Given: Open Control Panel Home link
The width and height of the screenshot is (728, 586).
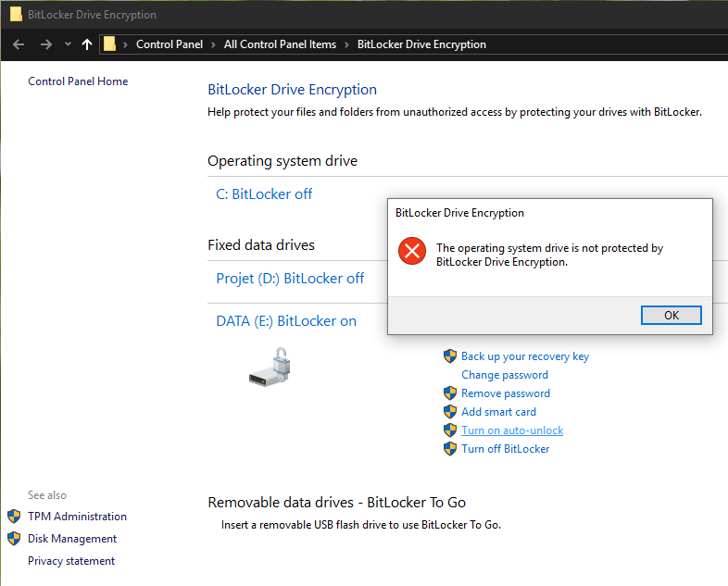Looking at the screenshot, I should click(x=78, y=81).
